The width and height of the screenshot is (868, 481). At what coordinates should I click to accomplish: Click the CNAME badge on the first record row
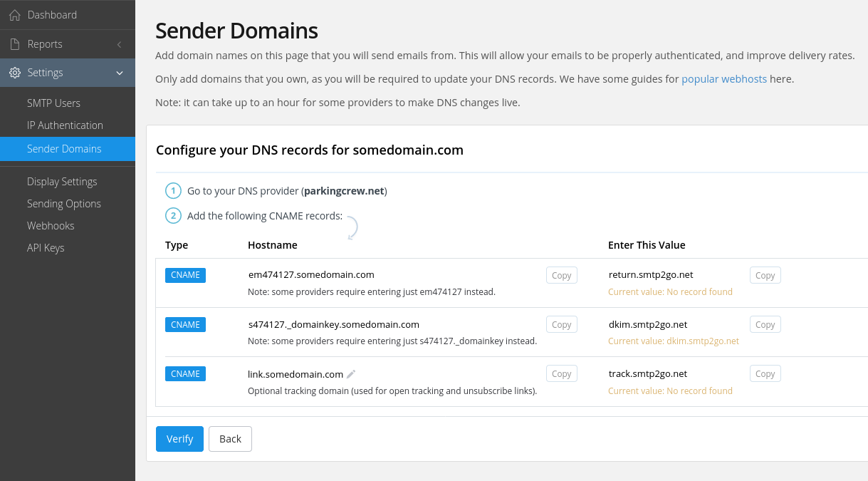185,274
